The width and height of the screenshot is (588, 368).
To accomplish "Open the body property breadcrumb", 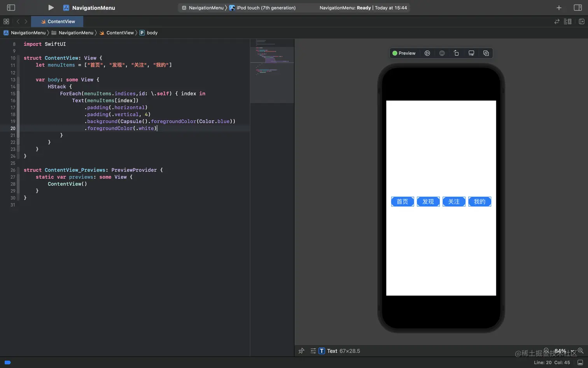I will [x=149, y=33].
